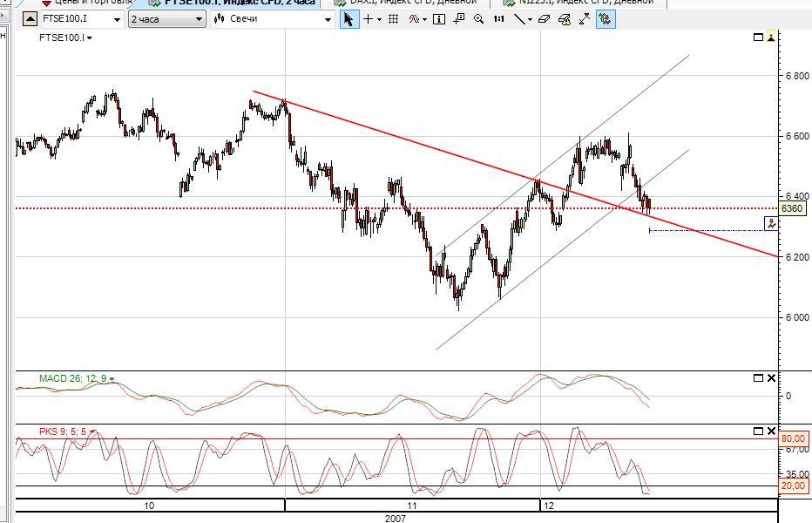Click the order marker icon on price axis
The height and width of the screenshot is (523, 812).
(x=772, y=224)
